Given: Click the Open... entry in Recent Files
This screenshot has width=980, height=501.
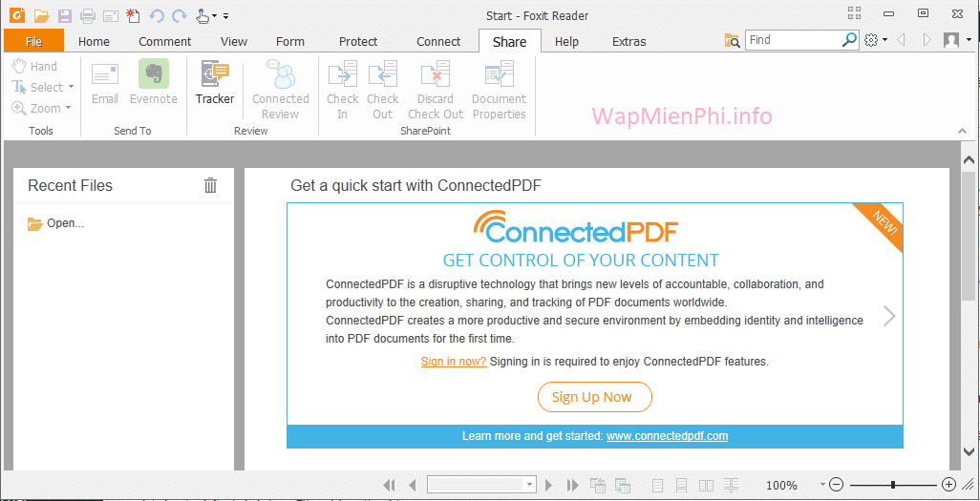Looking at the screenshot, I should point(55,223).
